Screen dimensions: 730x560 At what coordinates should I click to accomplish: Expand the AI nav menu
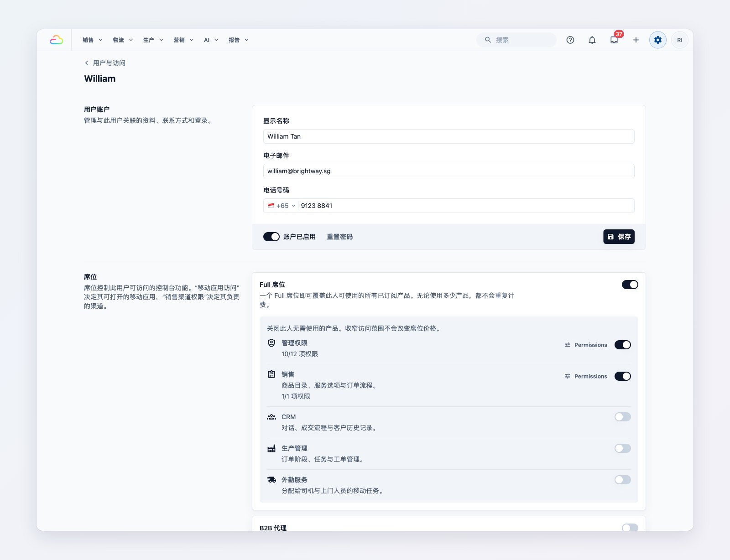211,40
